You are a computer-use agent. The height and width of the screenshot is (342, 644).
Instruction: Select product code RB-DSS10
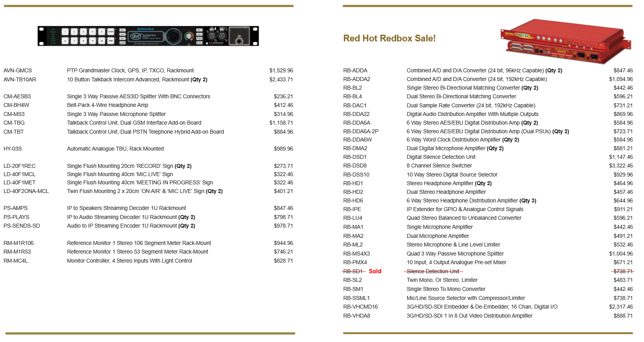(x=356, y=175)
